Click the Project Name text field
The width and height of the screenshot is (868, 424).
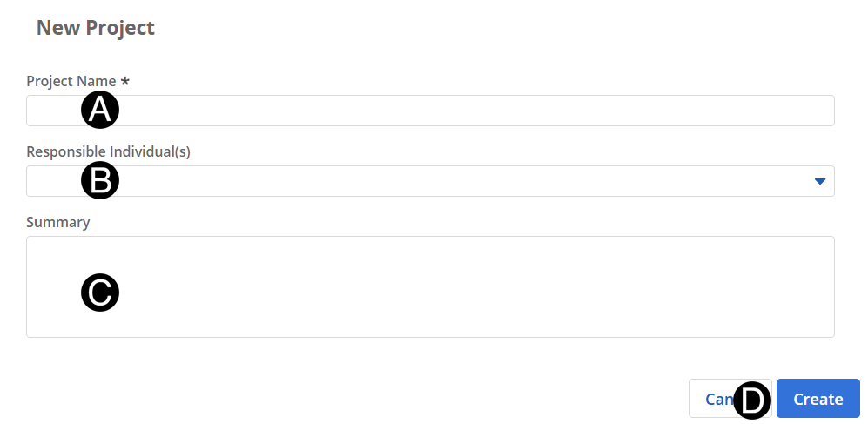pos(470,111)
